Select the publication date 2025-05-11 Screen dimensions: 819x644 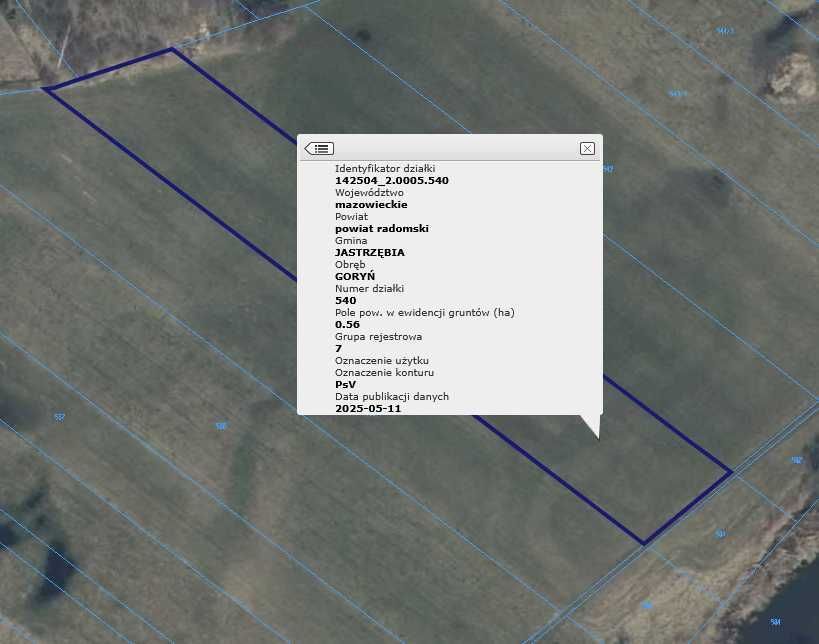click(368, 408)
